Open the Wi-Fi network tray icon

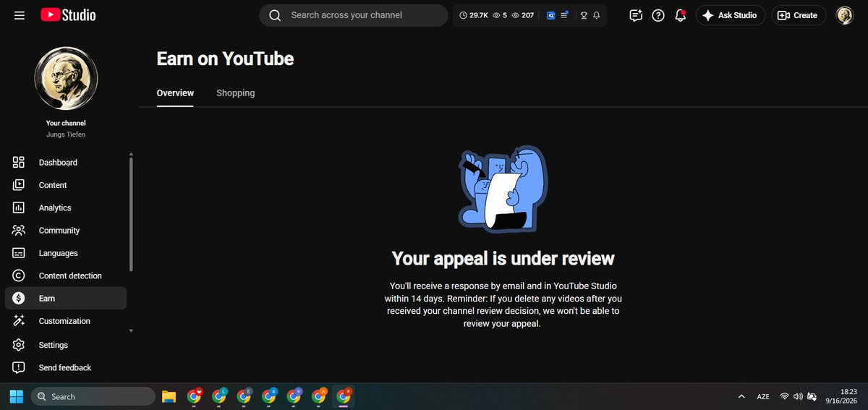[784, 396]
